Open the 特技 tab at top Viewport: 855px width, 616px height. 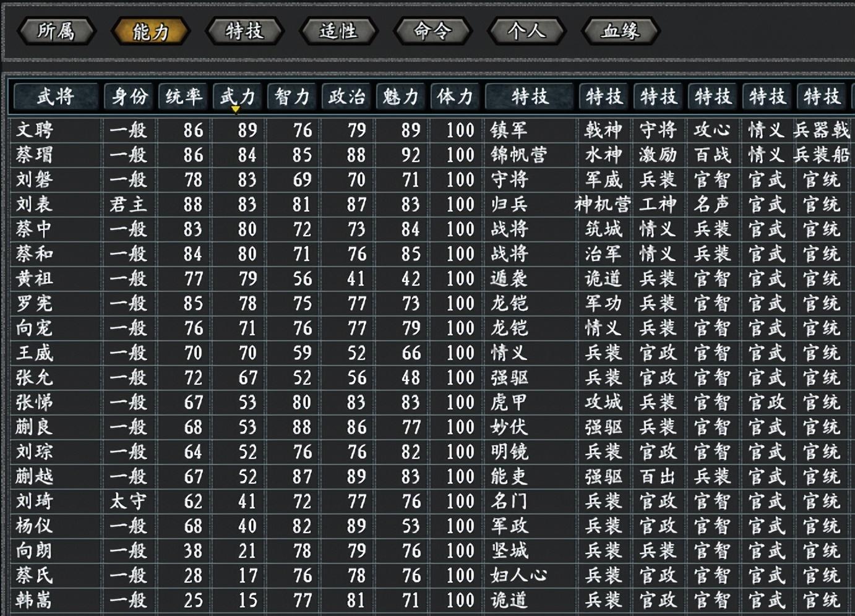[x=244, y=31]
